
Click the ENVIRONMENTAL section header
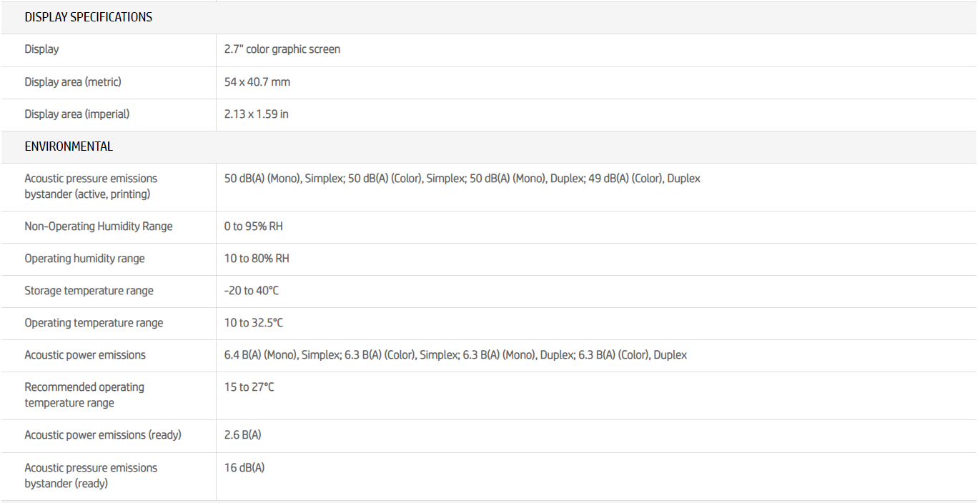(x=69, y=146)
